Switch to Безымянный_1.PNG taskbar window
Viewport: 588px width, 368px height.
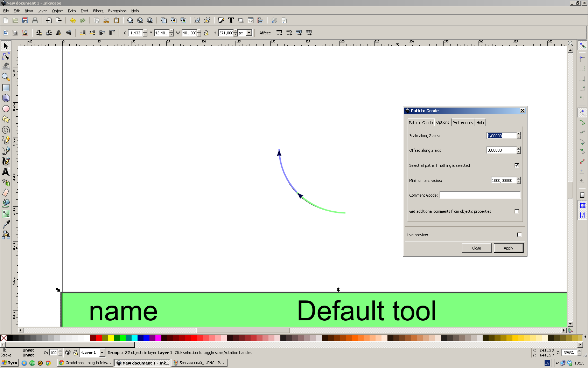199,363
